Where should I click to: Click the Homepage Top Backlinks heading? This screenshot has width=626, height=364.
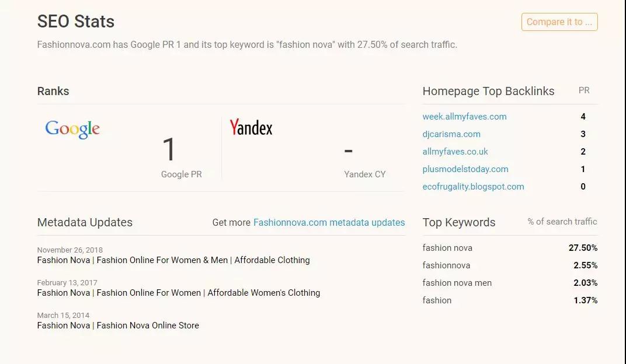click(488, 91)
